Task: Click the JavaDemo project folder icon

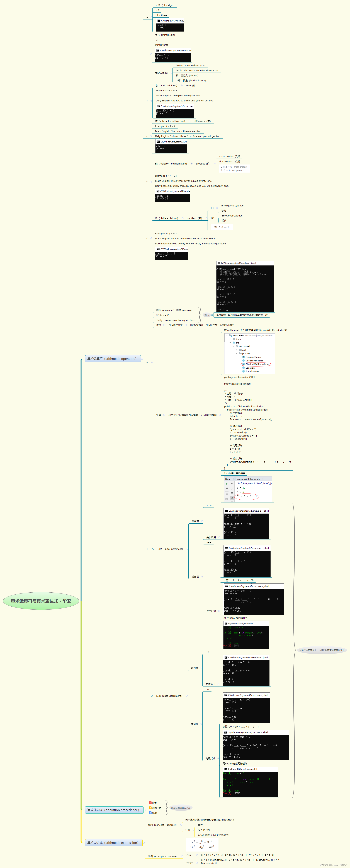Action: (x=230, y=336)
